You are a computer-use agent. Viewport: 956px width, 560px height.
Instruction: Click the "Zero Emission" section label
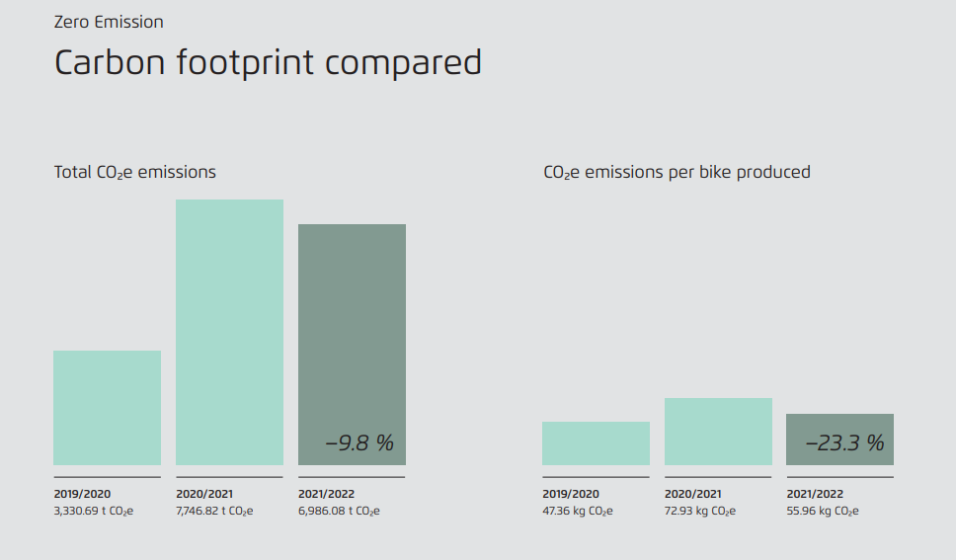point(109,22)
